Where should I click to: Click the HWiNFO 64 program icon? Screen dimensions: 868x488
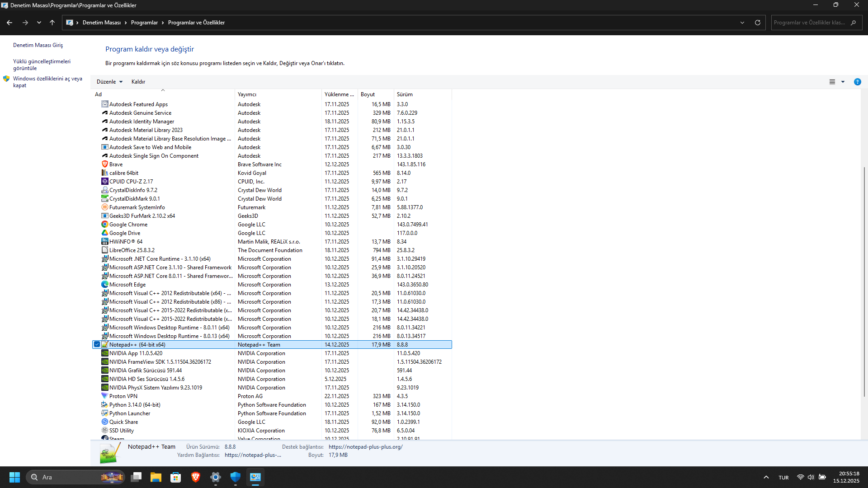(x=105, y=242)
